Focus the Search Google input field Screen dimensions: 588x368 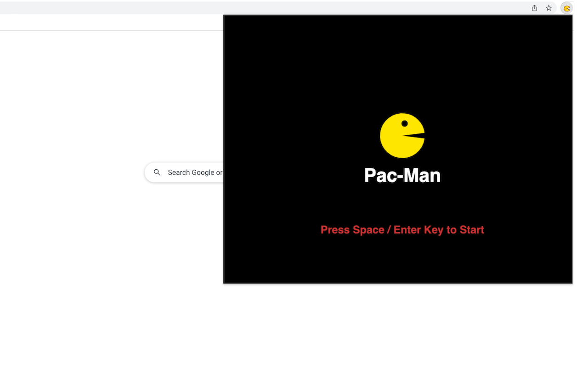click(x=184, y=172)
